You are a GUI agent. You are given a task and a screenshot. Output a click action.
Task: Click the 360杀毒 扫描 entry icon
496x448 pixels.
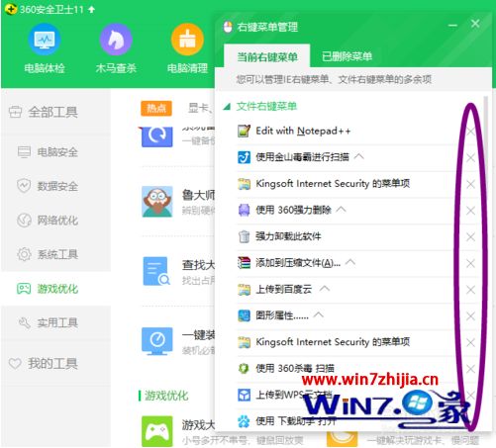point(244,368)
